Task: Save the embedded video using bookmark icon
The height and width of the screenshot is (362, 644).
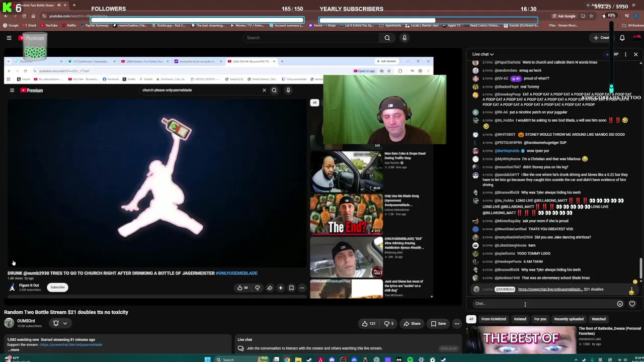Action: [291, 288]
